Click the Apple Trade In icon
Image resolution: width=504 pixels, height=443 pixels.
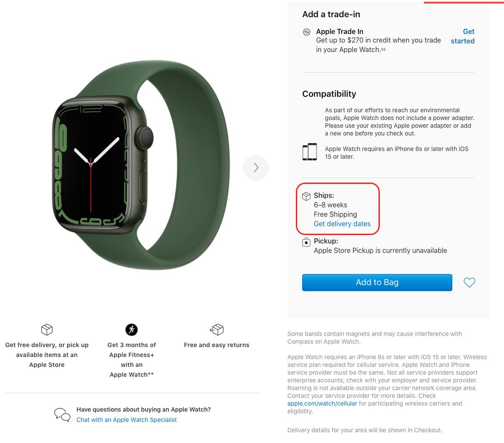tap(306, 32)
